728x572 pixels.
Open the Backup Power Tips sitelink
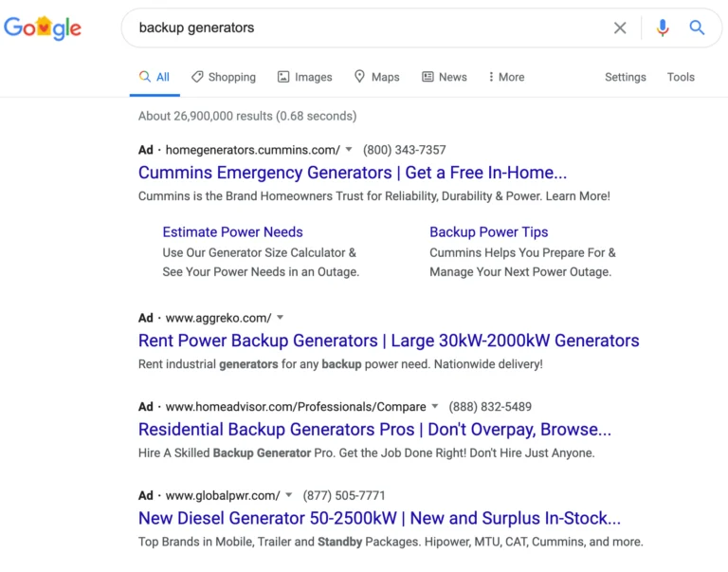coord(488,231)
